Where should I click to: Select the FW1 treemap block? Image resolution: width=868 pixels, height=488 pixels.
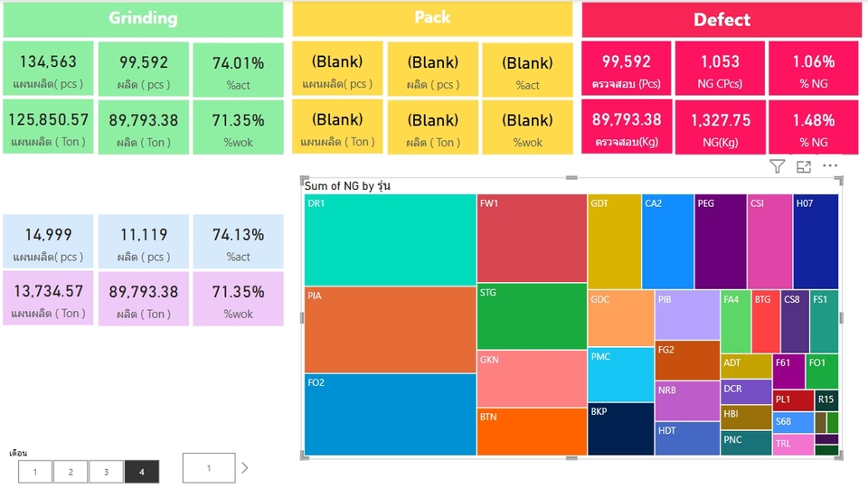(x=532, y=238)
